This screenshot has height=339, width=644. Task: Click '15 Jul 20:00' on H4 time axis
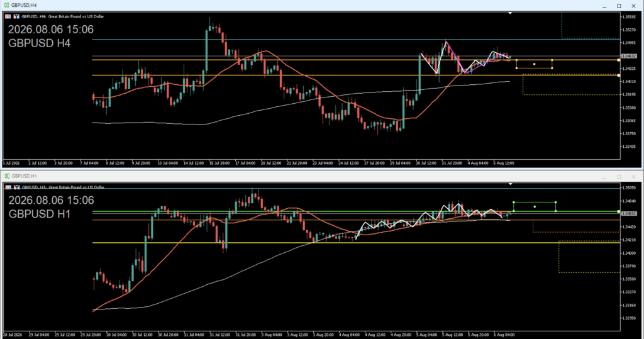[219, 163]
